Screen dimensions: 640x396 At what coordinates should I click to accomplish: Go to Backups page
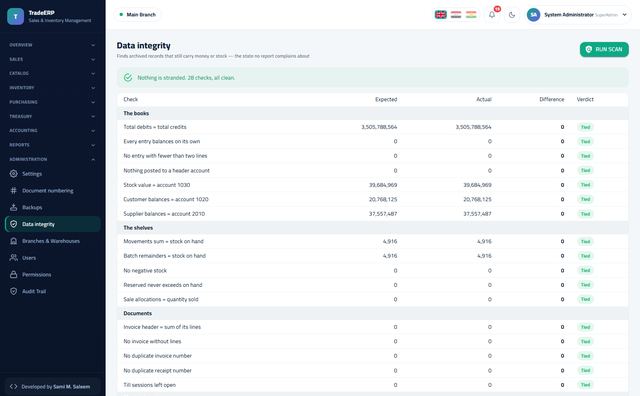pyautogui.click(x=52, y=207)
